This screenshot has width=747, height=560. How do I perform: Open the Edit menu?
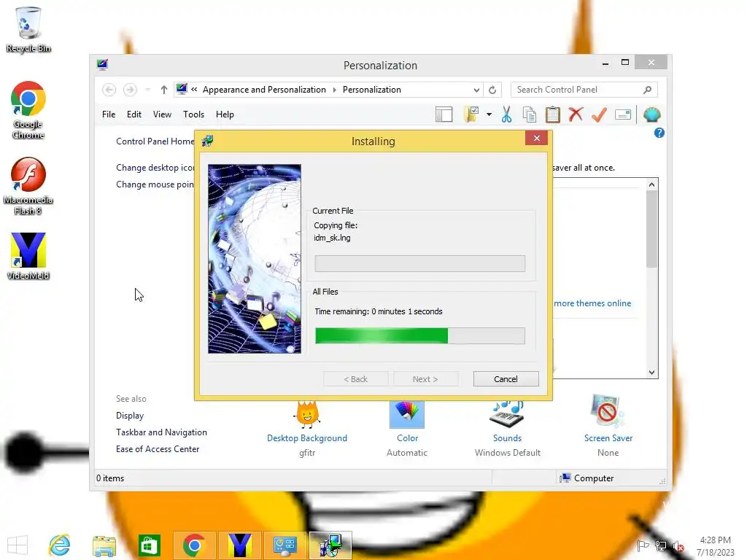pyautogui.click(x=134, y=114)
